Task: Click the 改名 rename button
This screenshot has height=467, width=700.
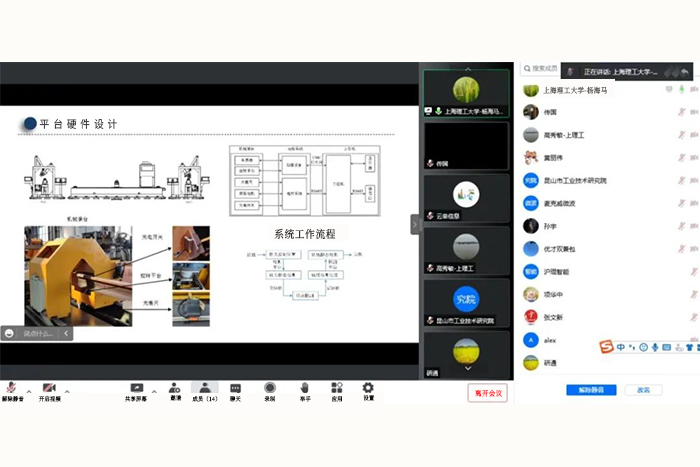Action: point(644,390)
